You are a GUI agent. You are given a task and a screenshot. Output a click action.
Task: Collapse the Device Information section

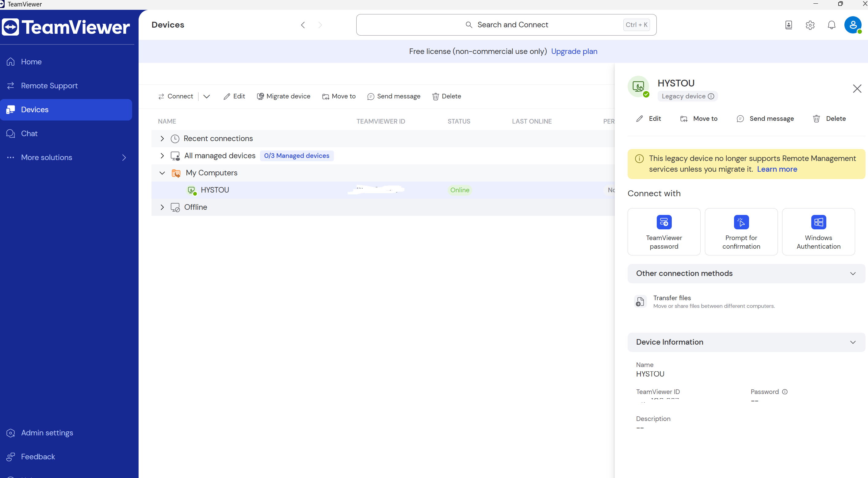tap(746, 342)
